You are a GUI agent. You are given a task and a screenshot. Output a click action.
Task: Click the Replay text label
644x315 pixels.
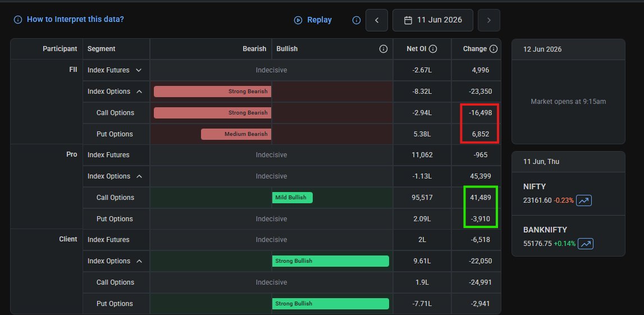click(319, 20)
